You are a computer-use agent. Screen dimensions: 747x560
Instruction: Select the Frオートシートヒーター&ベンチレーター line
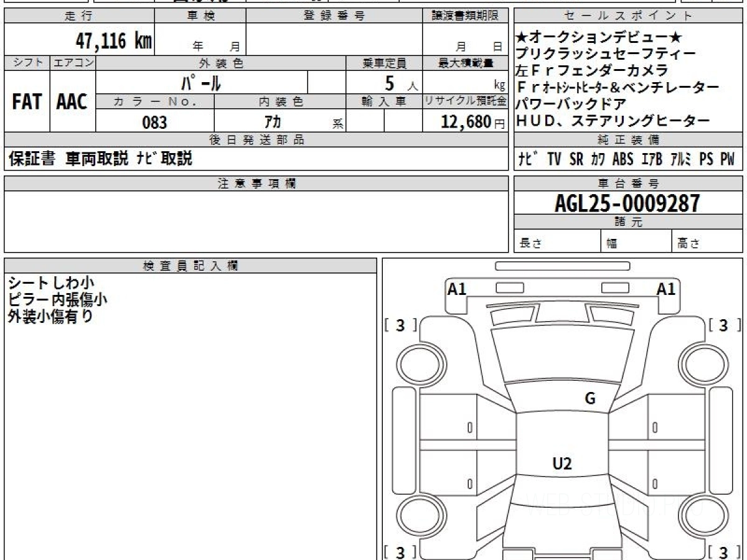(x=618, y=87)
